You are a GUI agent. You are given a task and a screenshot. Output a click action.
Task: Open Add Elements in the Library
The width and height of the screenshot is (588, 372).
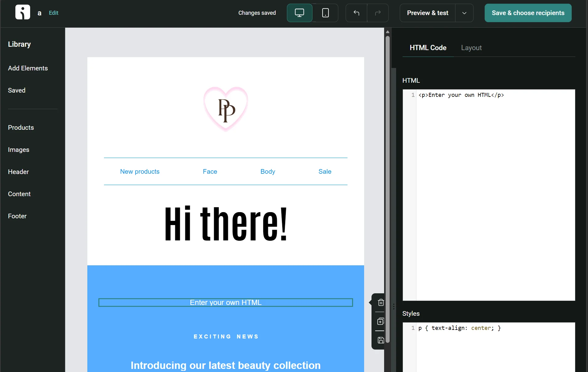[28, 68]
